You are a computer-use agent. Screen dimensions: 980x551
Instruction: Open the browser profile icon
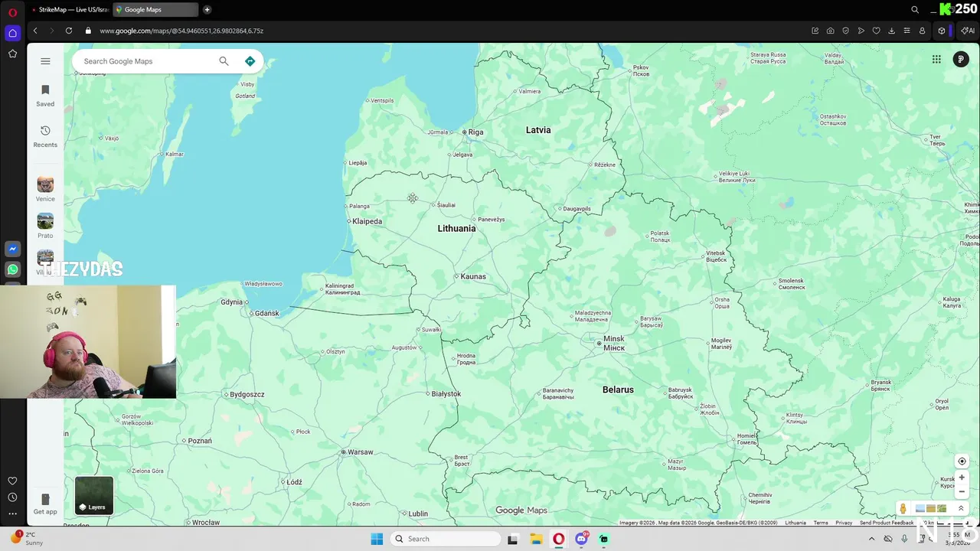923,31
